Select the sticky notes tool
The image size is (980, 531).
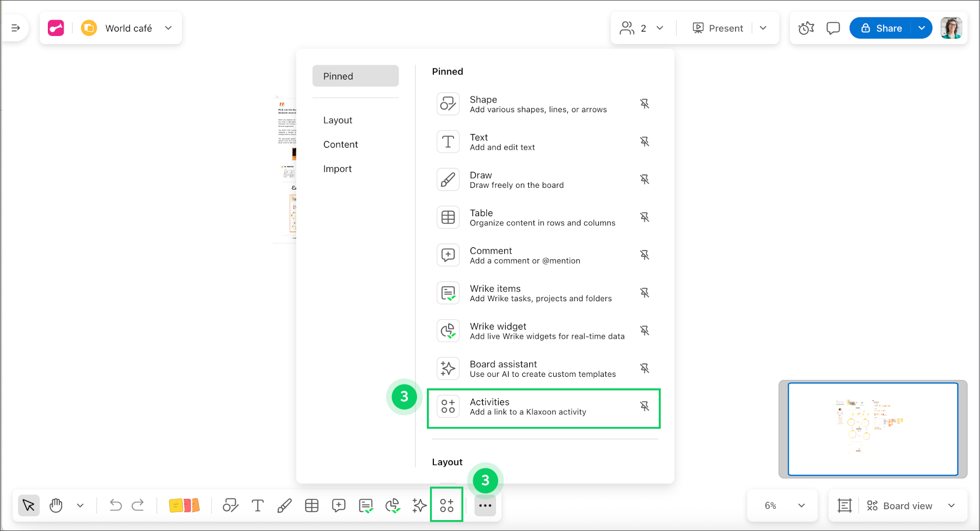[x=183, y=505]
